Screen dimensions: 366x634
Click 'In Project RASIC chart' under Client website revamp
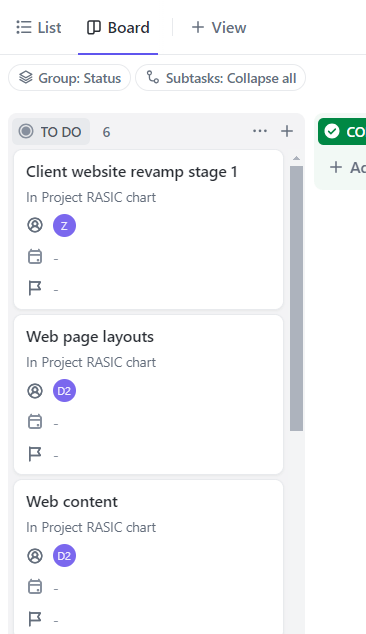tap(91, 197)
